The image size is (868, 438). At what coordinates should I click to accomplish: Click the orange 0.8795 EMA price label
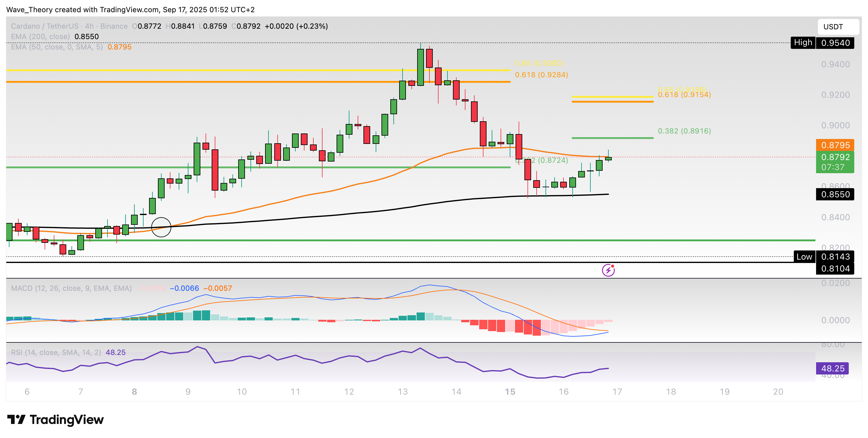(x=836, y=145)
